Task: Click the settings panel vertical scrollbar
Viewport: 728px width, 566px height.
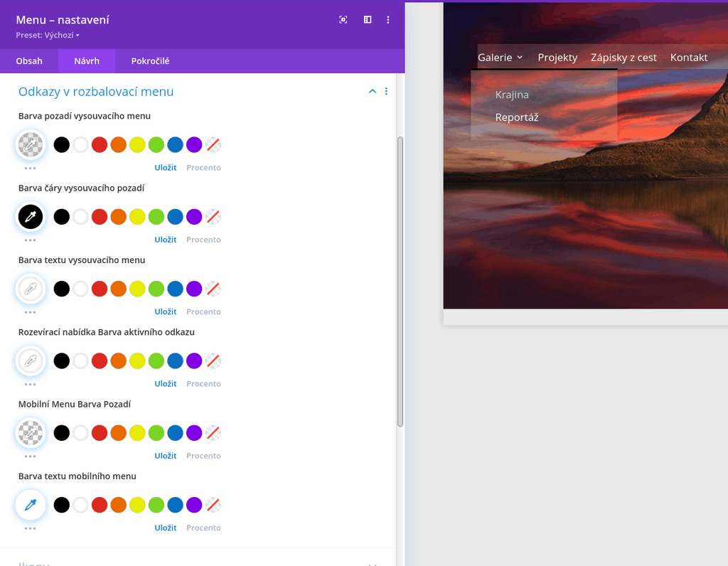Action: [x=400, y=282]
